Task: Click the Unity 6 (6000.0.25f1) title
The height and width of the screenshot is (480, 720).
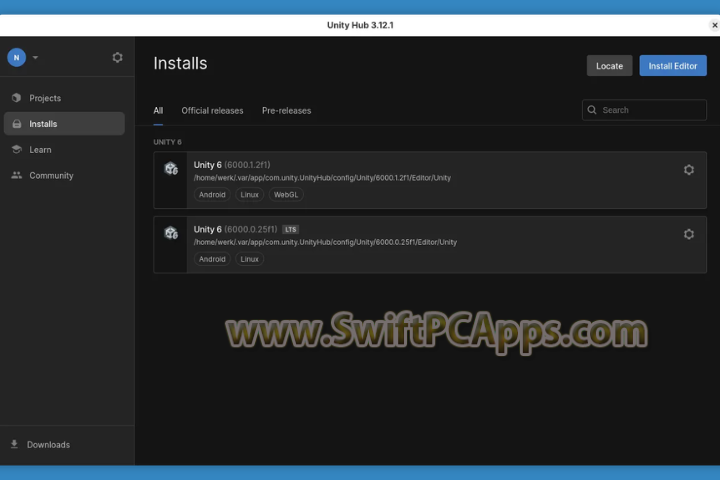Action: [236, 229]
